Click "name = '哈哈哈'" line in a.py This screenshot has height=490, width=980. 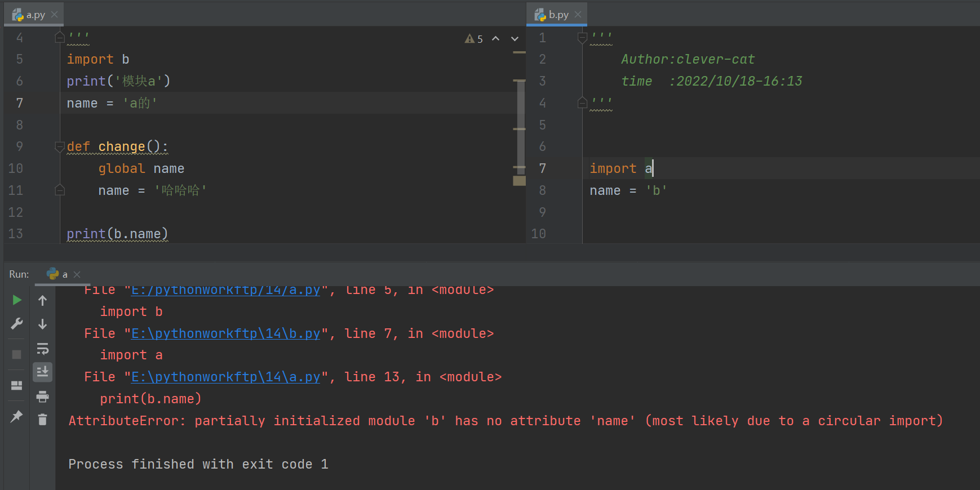coord(153,190)
